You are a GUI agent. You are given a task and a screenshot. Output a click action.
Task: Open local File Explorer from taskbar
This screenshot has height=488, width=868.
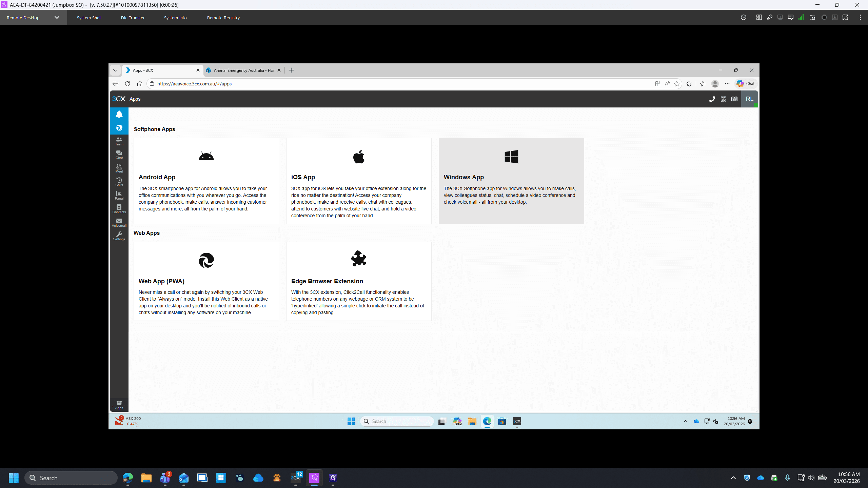[146, 478]
